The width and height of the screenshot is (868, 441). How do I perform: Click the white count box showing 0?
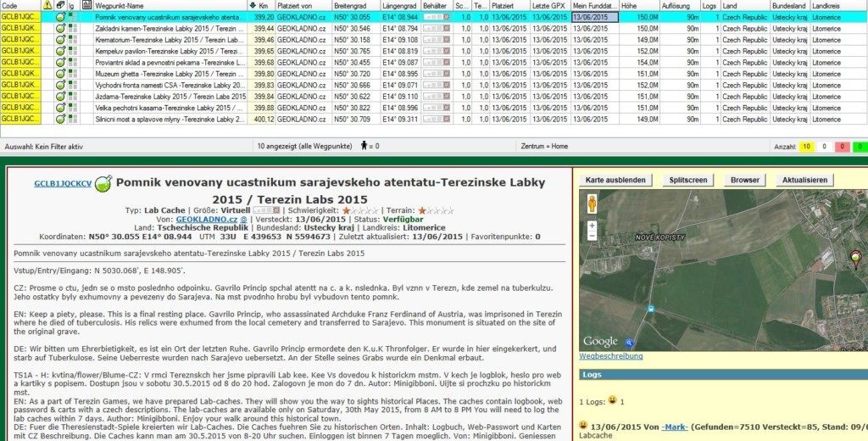pos(824,147)
